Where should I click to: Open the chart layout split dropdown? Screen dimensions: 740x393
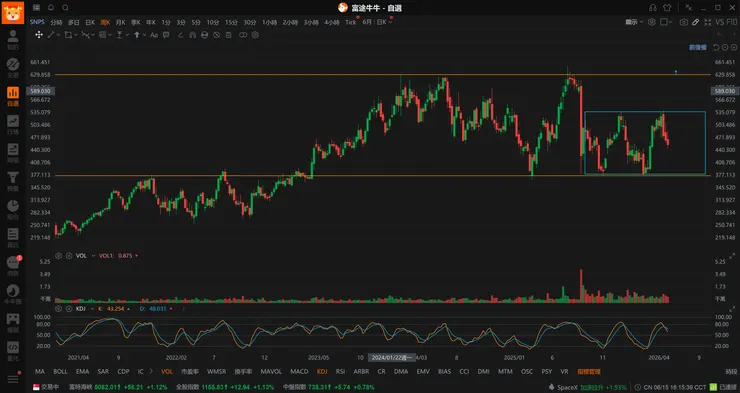666,22
